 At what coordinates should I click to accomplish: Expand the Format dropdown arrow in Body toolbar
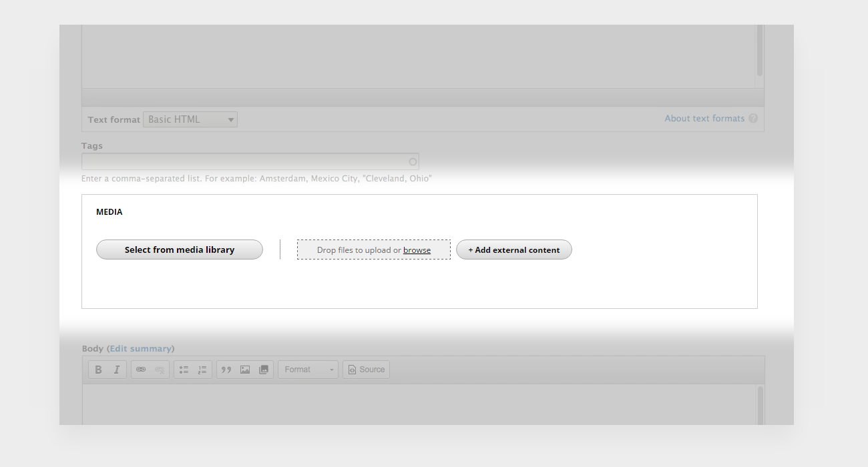[x=331, y=369]
